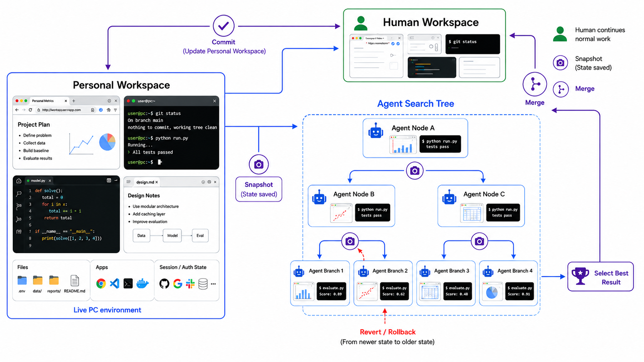Image resolution: width=644 pixels, height=362 pixels.
Task: Click the GitHub icon in Session / Auth State
Action: [x=164, y=284]
